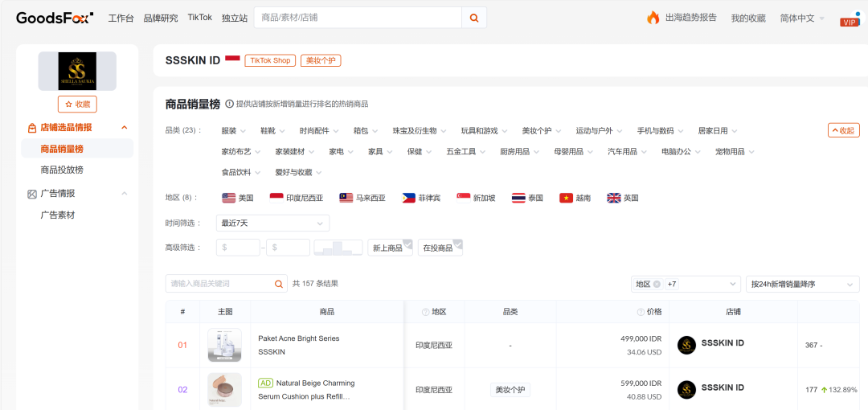The height and width of the screenshot is (410, 868).
Task: Expand the 鞋靴 category dropdown
Action: pos(272,131)
